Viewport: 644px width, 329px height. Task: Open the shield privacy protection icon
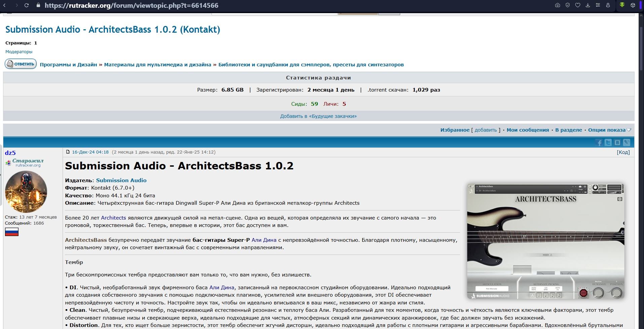tap(568, 5)
